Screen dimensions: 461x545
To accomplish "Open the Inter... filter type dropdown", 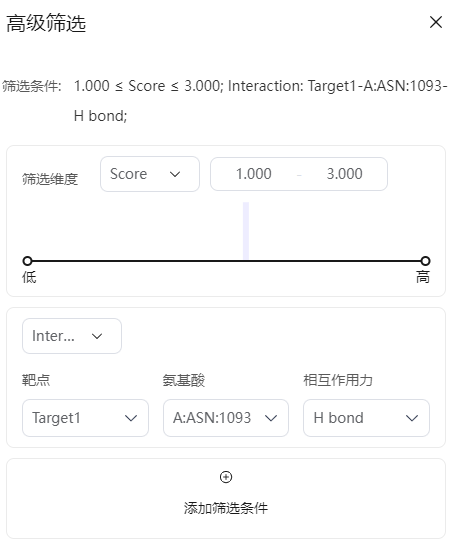I will (72, 336).
